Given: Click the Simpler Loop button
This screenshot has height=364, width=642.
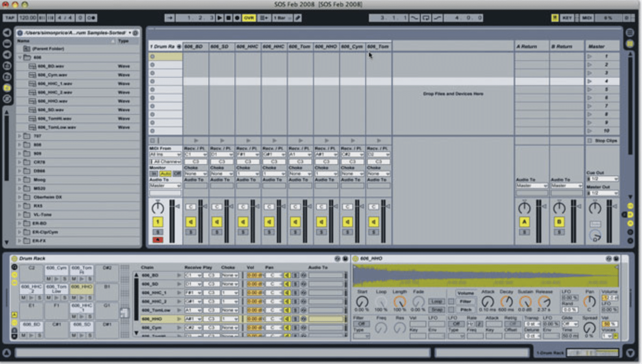Looking at the screenshot, I should [x=436, y=301].
